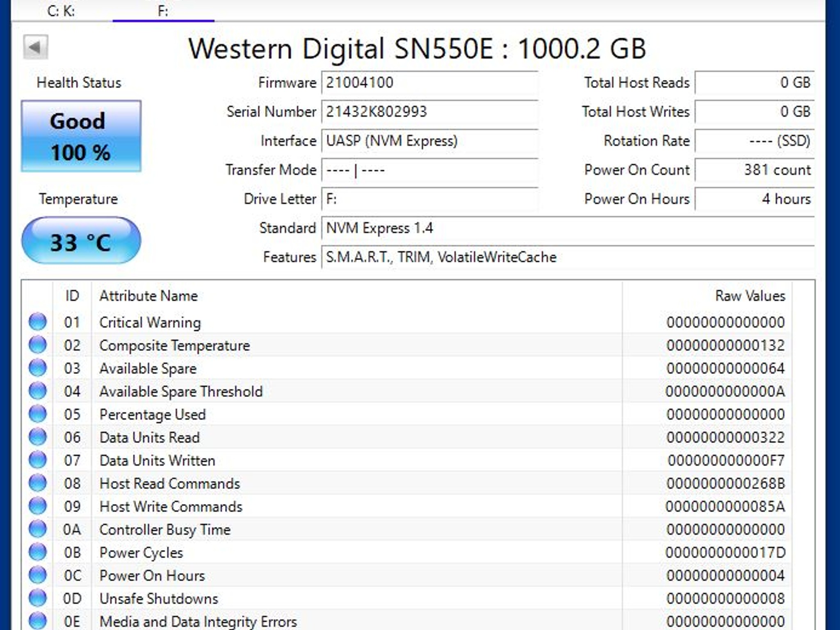Click status icon for Percentage Used

point(38,414)
